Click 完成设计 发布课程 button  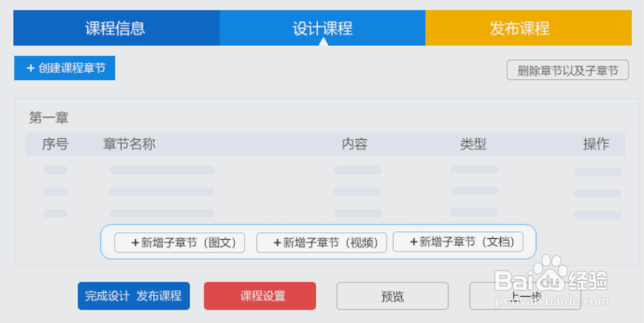pyautogui.click(x=134, y=296)
